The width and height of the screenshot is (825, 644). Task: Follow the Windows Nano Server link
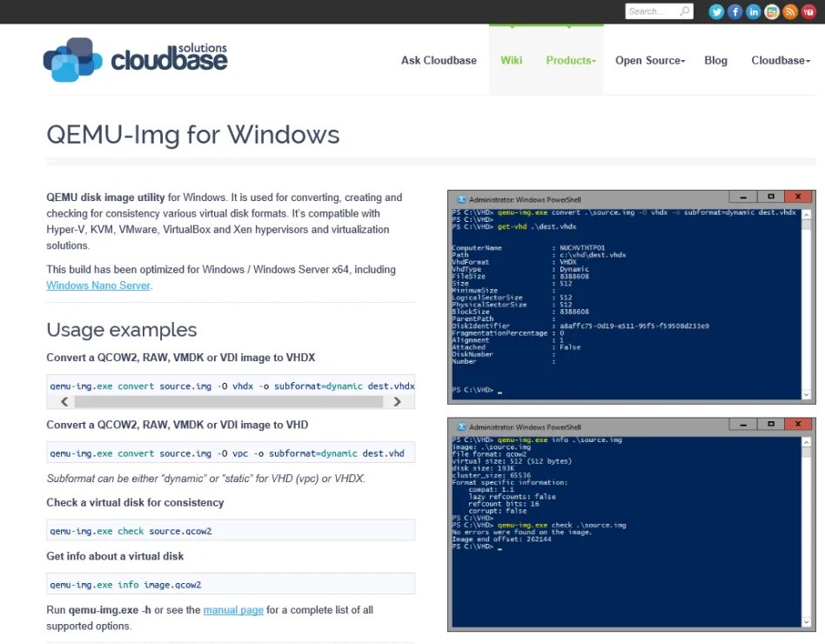[x=98, y=285]
